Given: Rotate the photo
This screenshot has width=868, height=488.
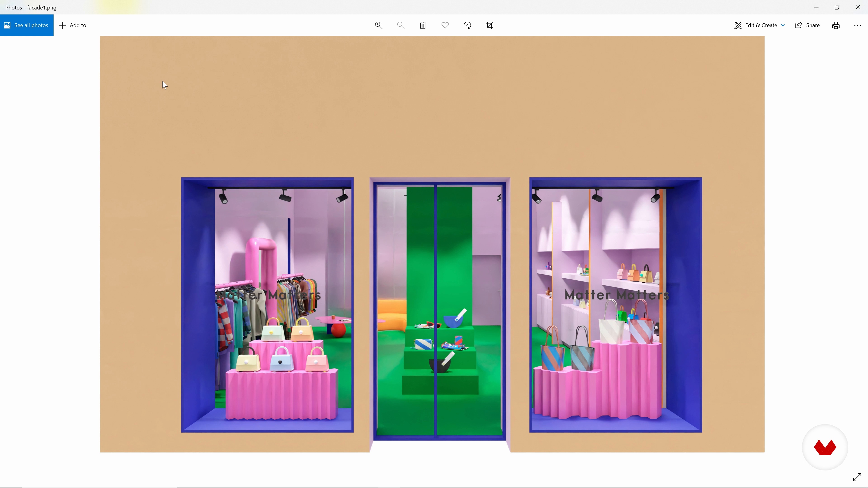Looking at the screenshot, I should 467,25.
